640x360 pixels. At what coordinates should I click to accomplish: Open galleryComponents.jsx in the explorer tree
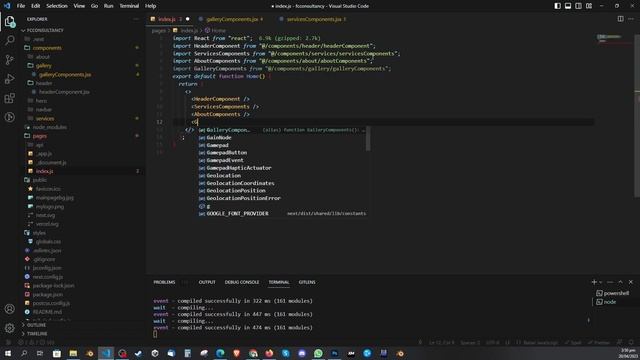pos(65,75)
